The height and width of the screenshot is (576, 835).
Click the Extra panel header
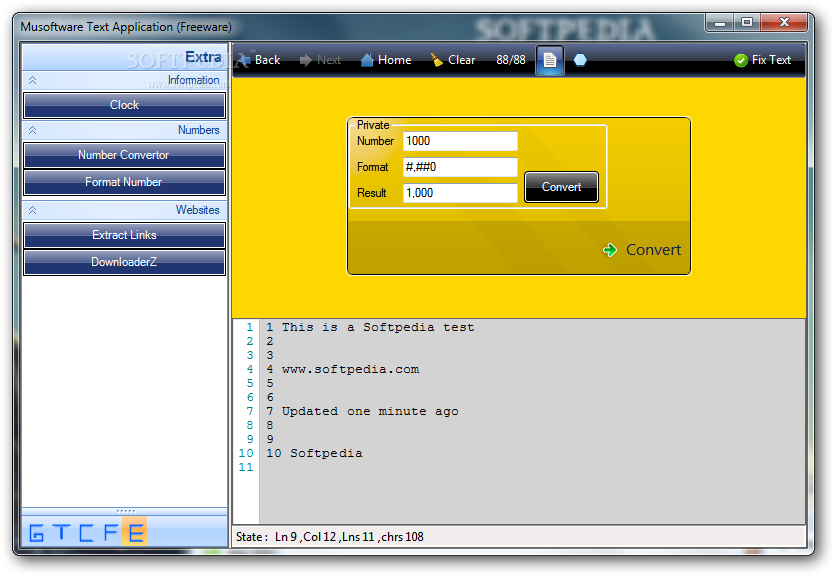125,57
